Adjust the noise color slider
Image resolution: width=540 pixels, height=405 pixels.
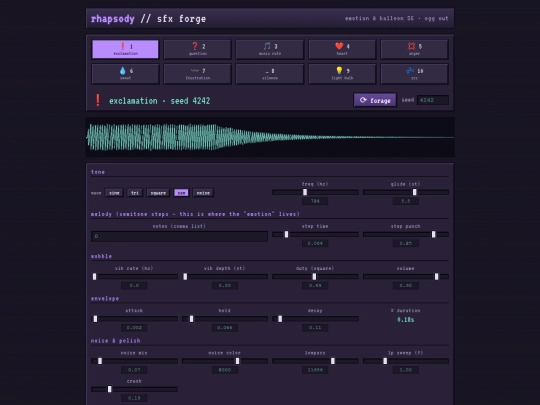(x=225, y=361)
